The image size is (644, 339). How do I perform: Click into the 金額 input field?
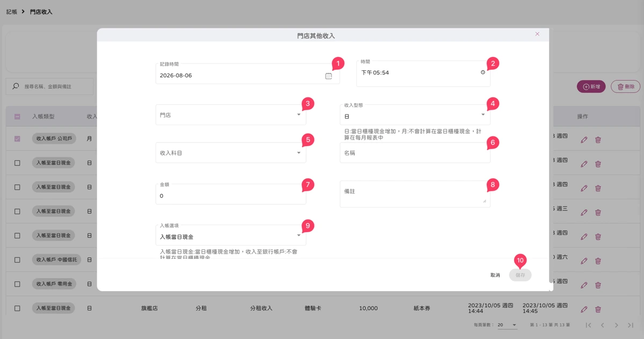231,194
